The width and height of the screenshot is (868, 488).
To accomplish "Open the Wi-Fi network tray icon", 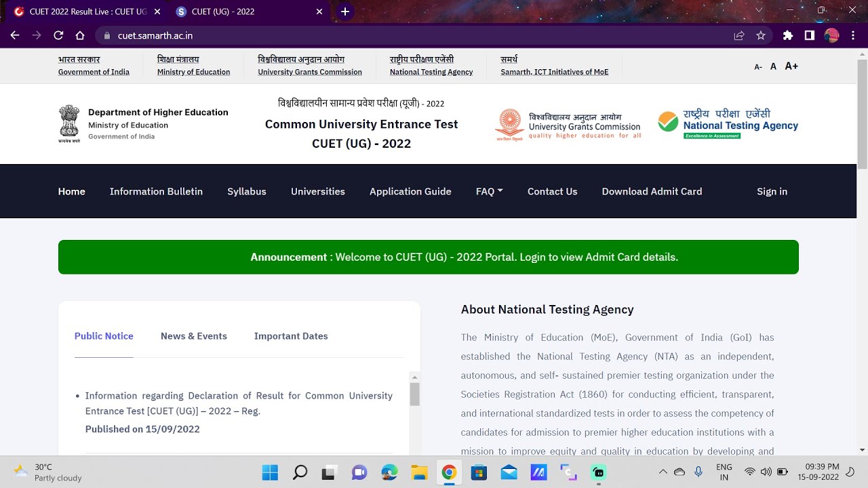I will tap(750, 472).
